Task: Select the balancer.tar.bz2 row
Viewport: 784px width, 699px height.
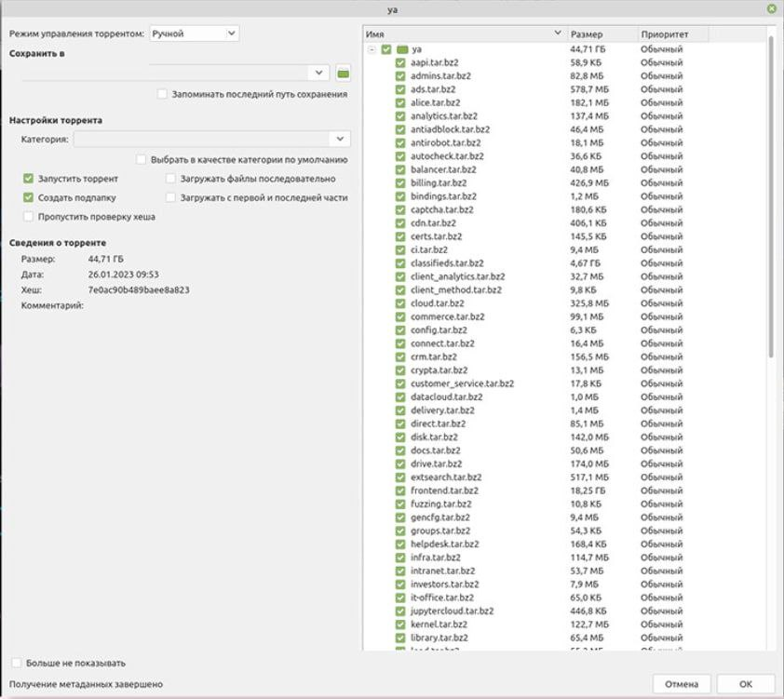Action: pos(564,169)
